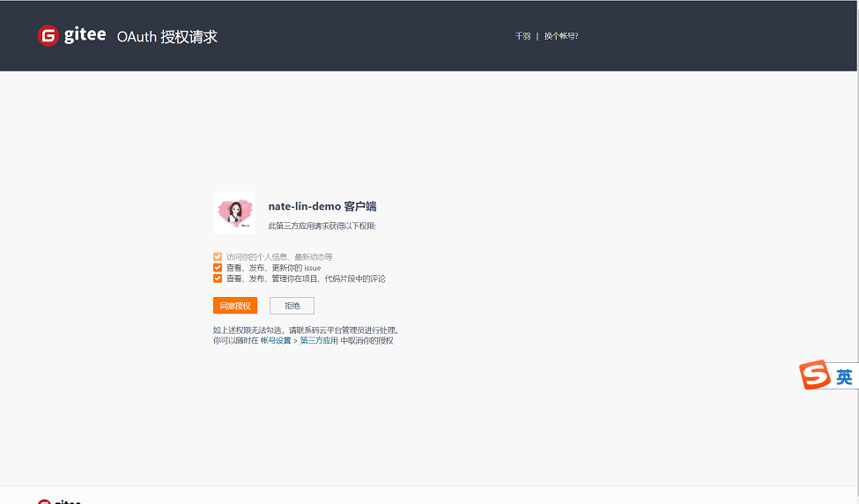Click the 拒绝 button
Viewport: 859px width, 504px height.
(292, 306)
